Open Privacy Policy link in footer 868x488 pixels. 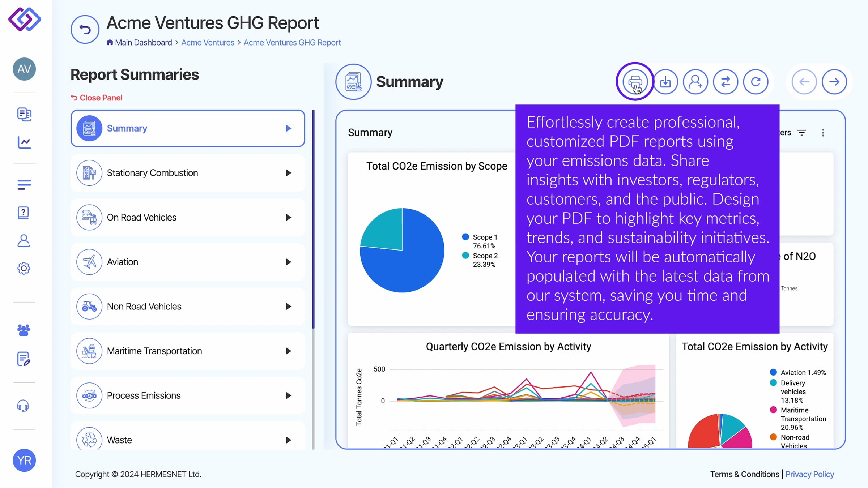click(x=809, y=474)
